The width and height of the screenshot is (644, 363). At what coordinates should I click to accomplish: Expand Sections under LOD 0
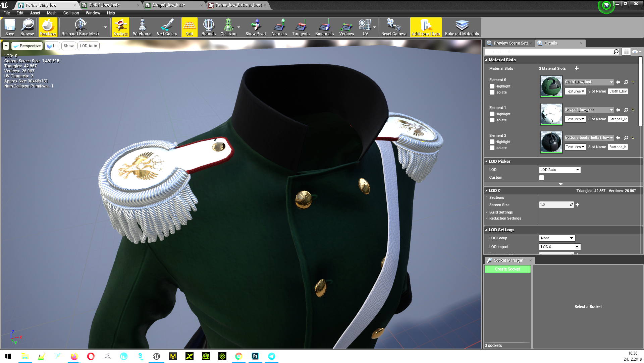coord(487,197)
